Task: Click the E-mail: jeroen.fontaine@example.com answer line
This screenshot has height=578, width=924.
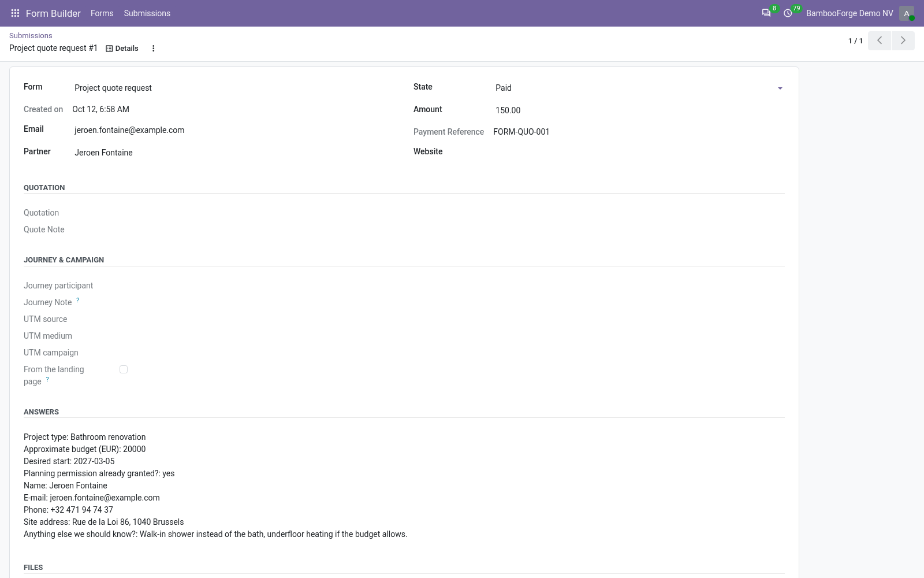Action: pyautogui.click(x=92, y=498)
